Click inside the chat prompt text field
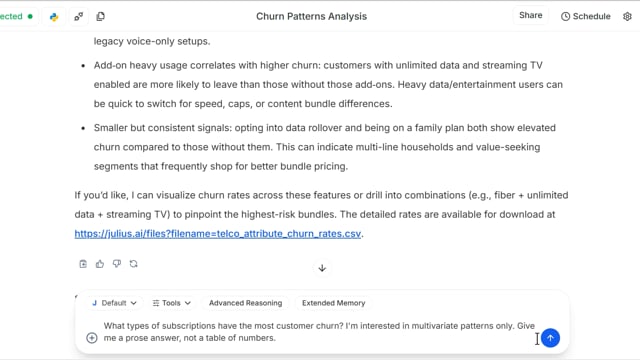Image resolution: width=640 pixels, height=360 pixels. (318, 332)
